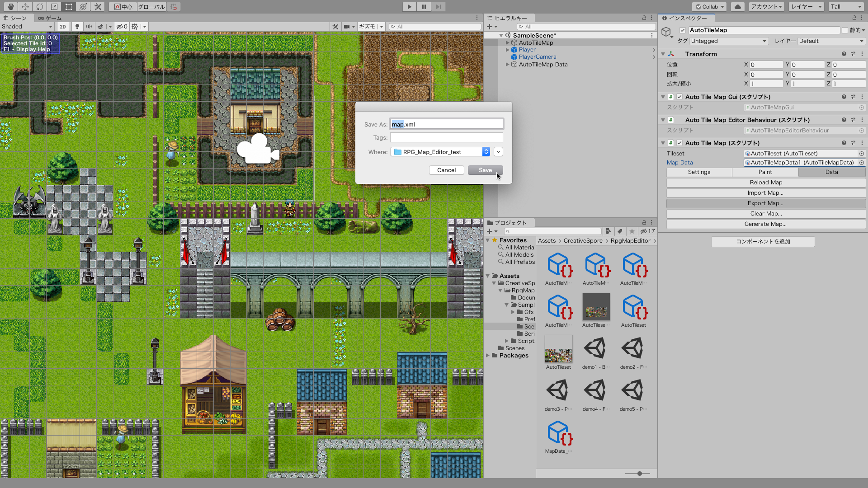Open the custom editor tools icon
868x488 pixels.
point(98,7)
